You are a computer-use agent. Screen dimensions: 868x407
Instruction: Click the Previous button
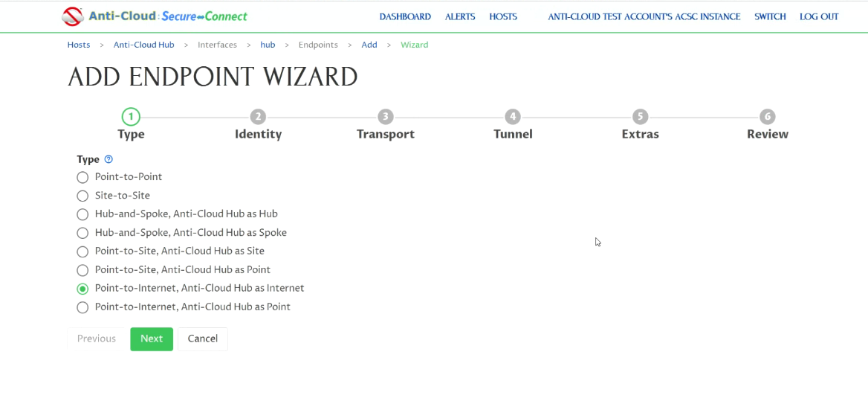97,339
